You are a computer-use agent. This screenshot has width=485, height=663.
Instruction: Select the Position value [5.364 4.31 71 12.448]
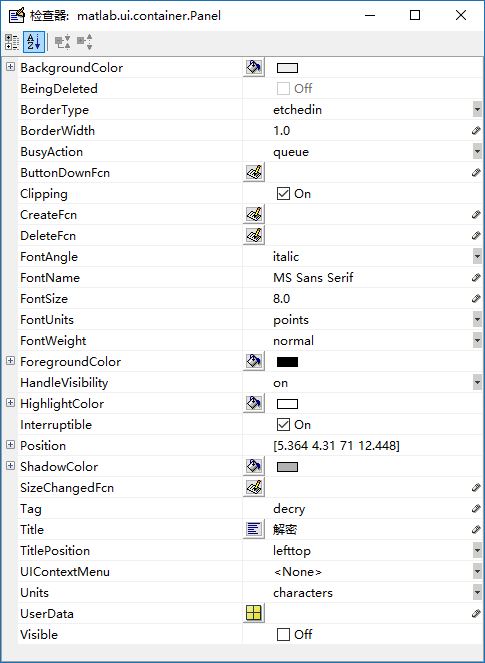point(336,446)
